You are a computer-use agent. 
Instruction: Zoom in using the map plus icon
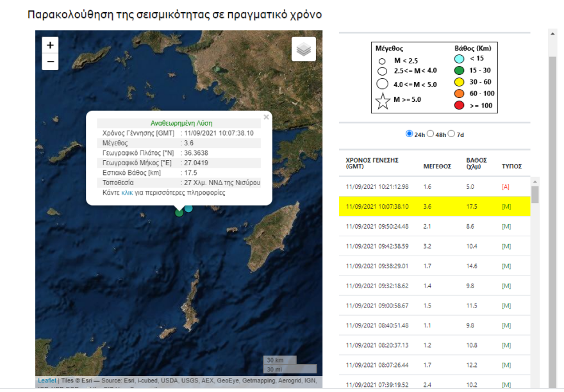point(49,46)
